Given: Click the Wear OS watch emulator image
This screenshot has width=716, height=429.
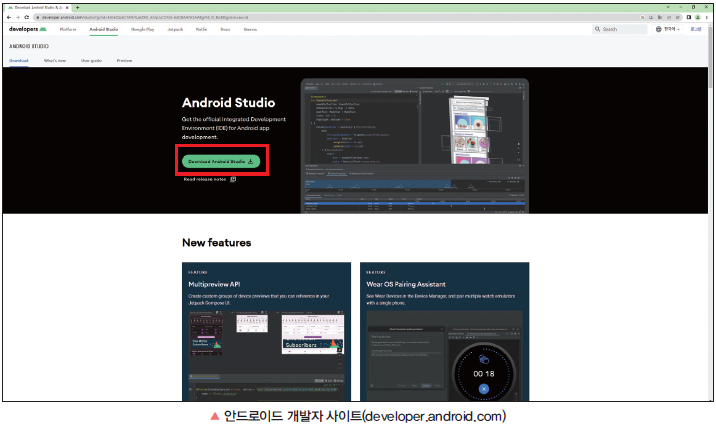Looking at the screenshot, I should click(x=484, y=374).
